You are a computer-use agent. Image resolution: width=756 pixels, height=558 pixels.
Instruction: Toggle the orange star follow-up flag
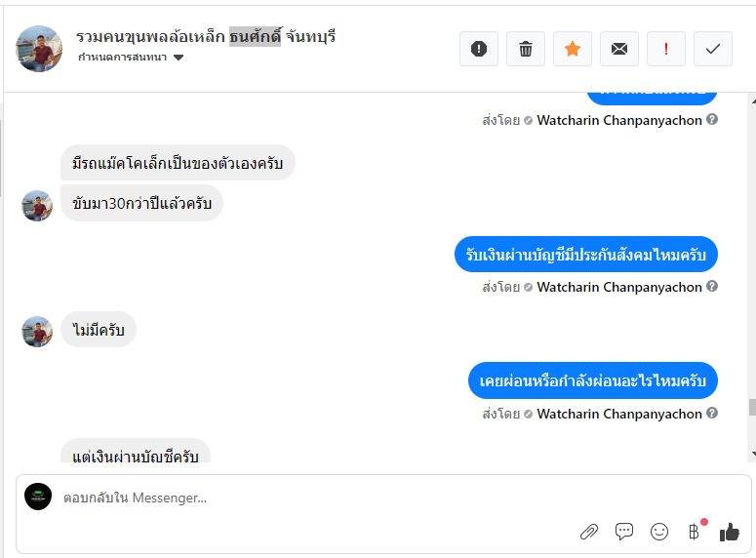pyautogui.click(x=573, y=49)
